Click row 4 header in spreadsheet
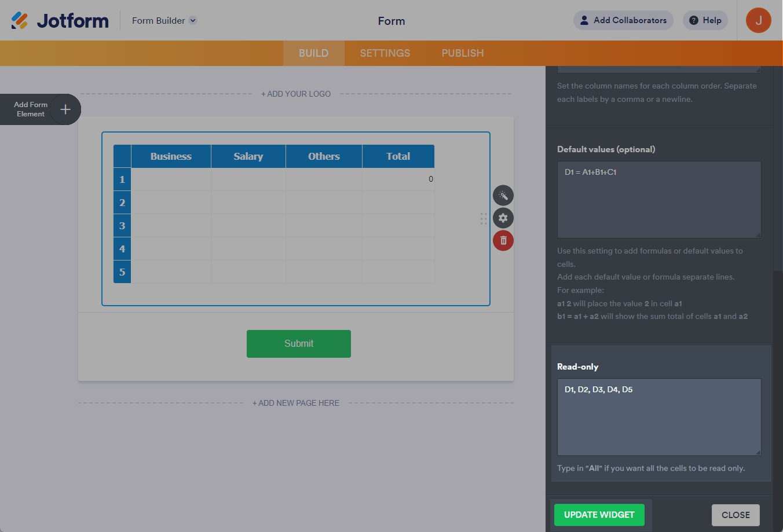 coord(122,249)
